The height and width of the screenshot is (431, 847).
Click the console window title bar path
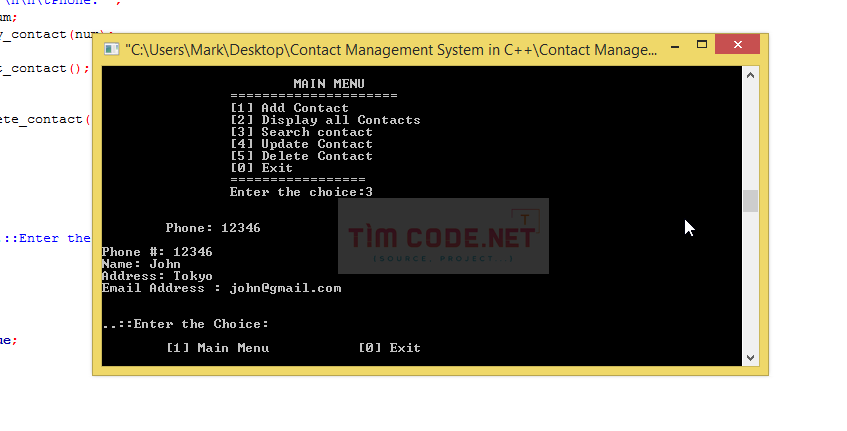[391, 50]
